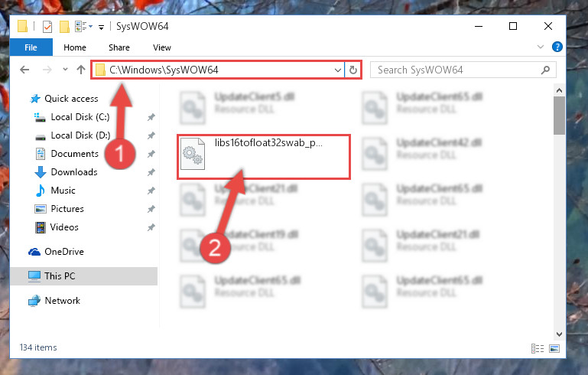Unpin Documents using its pin icon
The image size is (588, 375).
coord(151,154)
